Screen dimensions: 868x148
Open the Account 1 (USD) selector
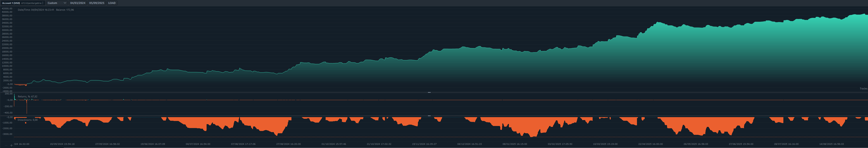[11, 3]
